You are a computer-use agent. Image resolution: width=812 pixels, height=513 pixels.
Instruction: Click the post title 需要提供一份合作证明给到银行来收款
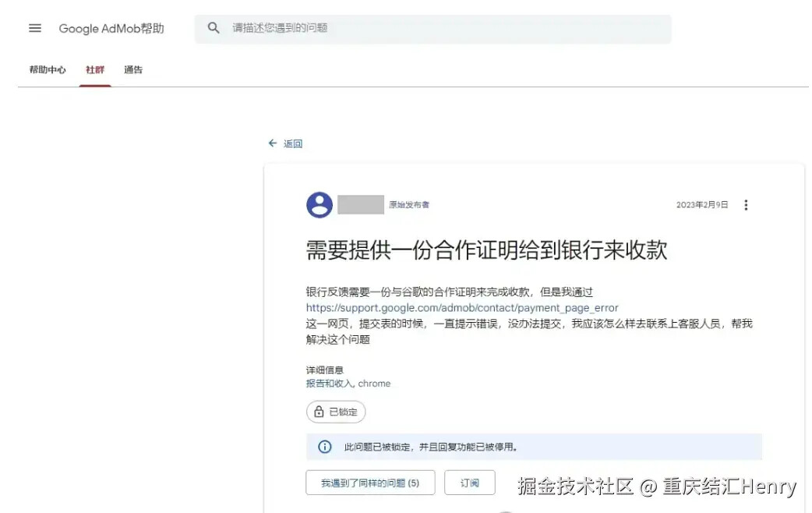click(486, 250)
